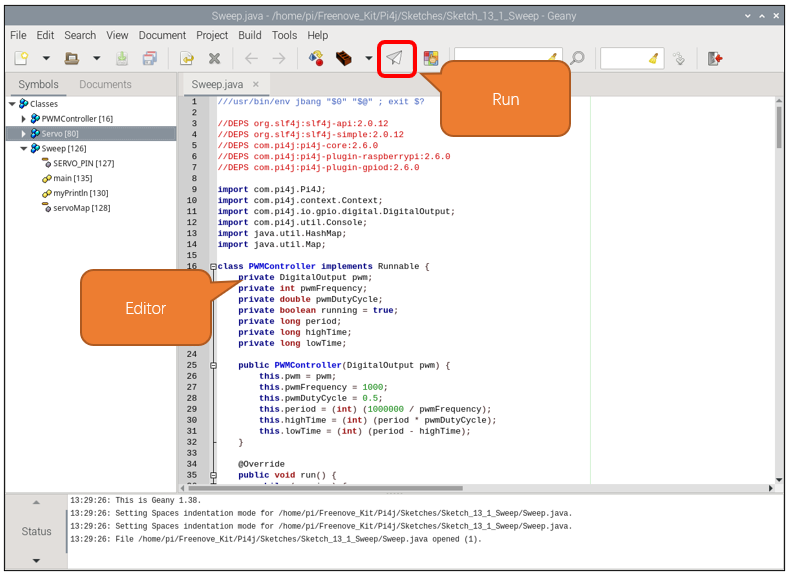Open the Search menu
Image resolution: width=791 pixels, height=573 pixels.
tap(80, 35)
